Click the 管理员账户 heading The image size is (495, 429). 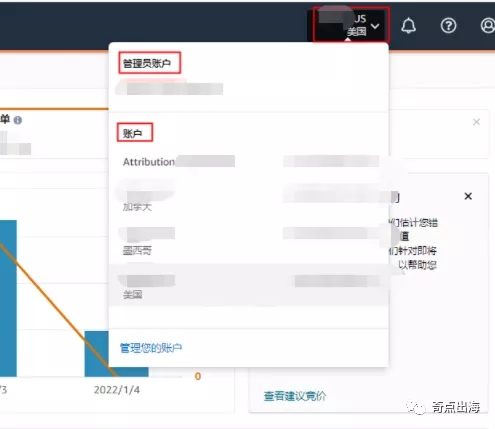(147, 63)
